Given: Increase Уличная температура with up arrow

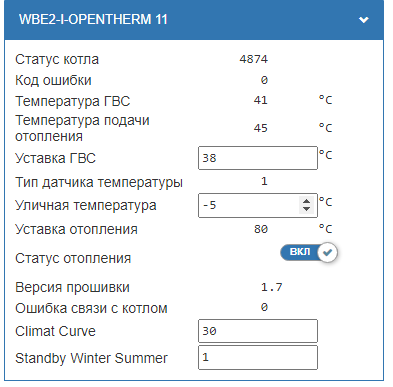Looking at the screenshot, I should point(306,201).
